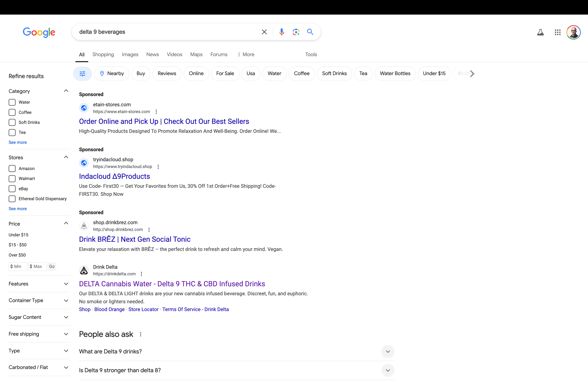Collapse the Category filter section

click(66, 91)
